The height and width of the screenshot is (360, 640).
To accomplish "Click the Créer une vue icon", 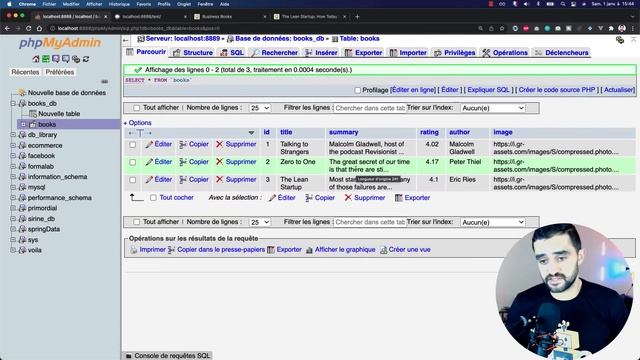I will [383, 250].
